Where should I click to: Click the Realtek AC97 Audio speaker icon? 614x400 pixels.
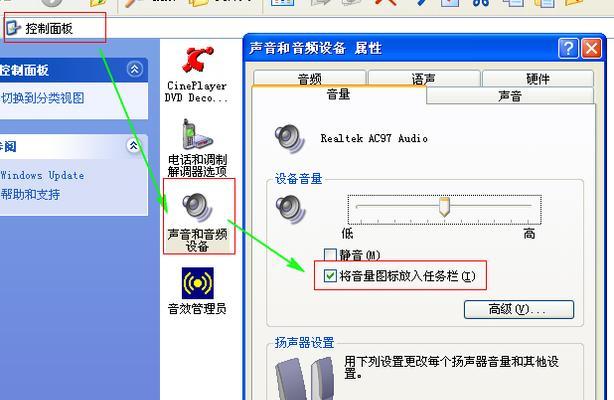click(x=289, y=138)
